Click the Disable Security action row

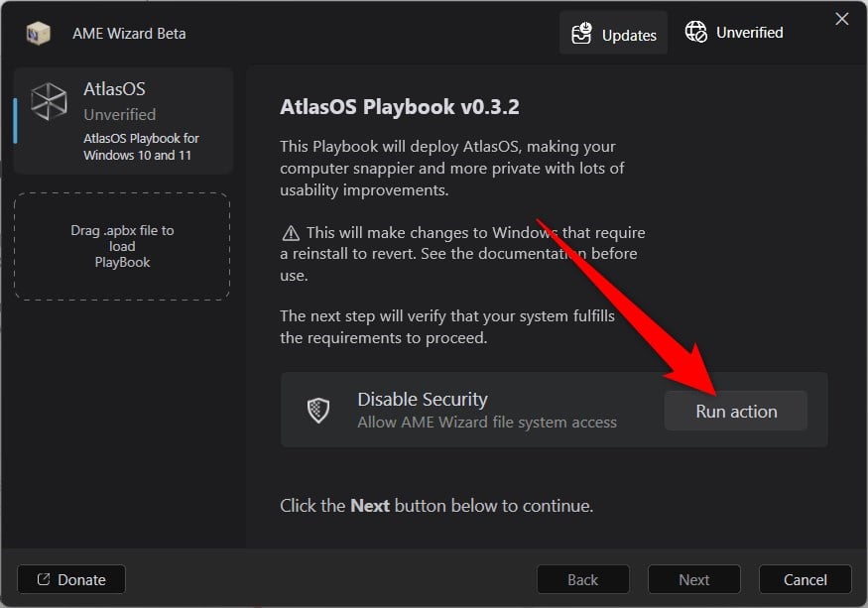[476, 410]
